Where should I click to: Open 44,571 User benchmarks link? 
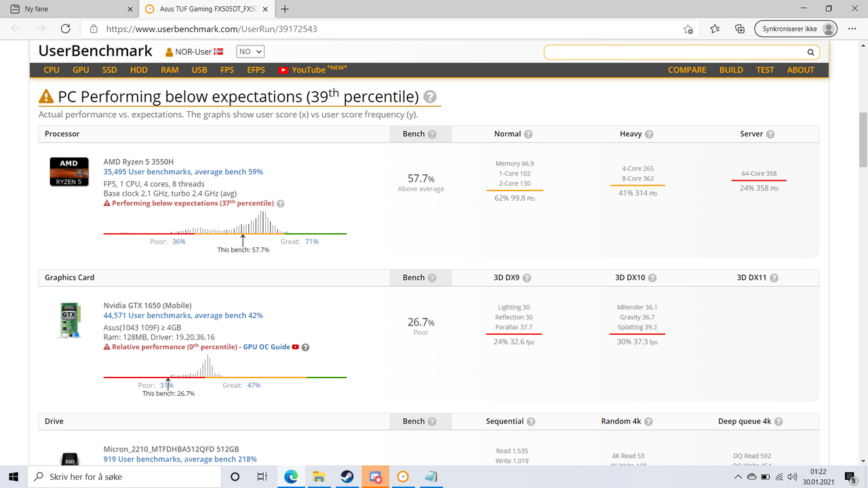[183, 316]
